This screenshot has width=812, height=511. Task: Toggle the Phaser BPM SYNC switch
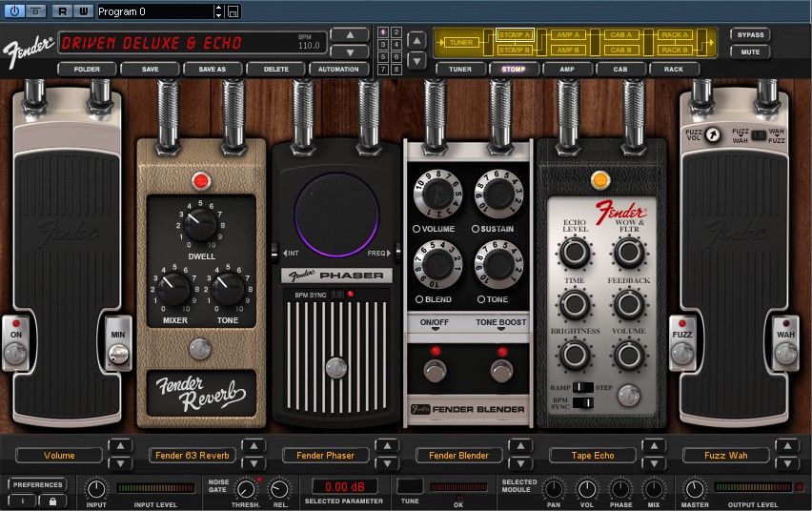(337, 295)
